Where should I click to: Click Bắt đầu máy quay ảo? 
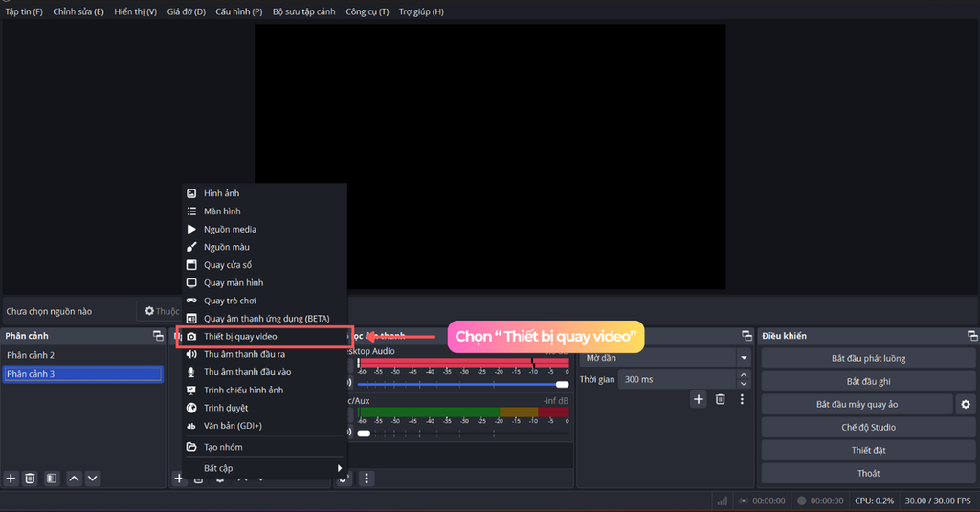point(857,405)
